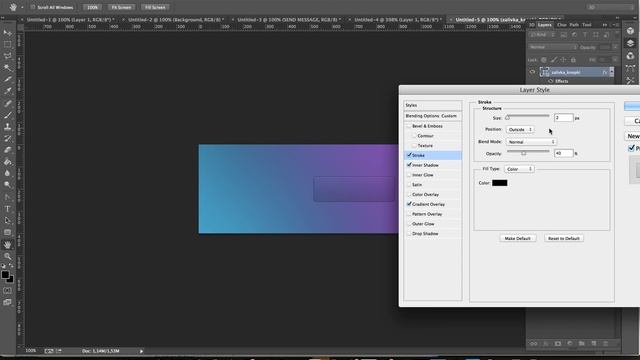Enable the Satin effect
640x360 pixels.
tap(409, 184)
